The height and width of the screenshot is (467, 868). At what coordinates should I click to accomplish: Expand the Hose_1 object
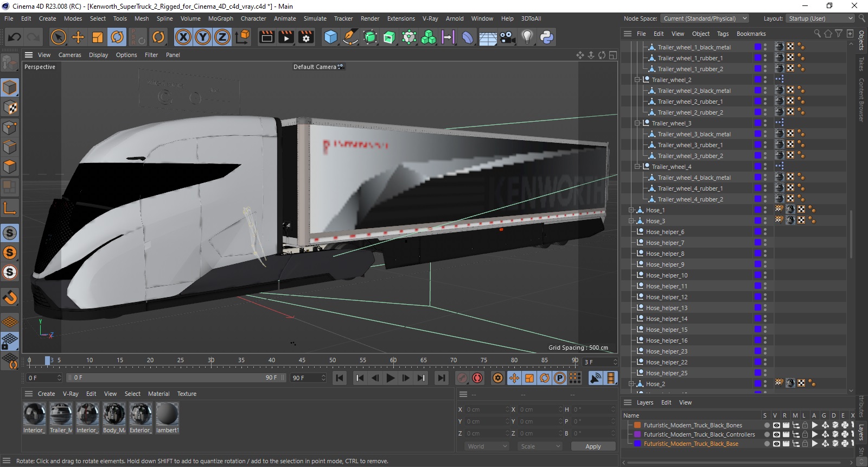(631, 210)
